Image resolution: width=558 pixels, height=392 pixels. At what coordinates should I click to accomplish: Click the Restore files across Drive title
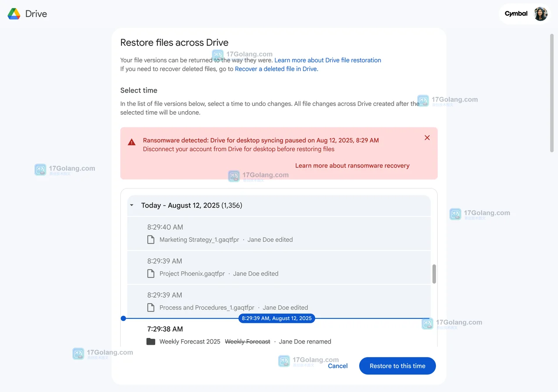coord(174,43)
